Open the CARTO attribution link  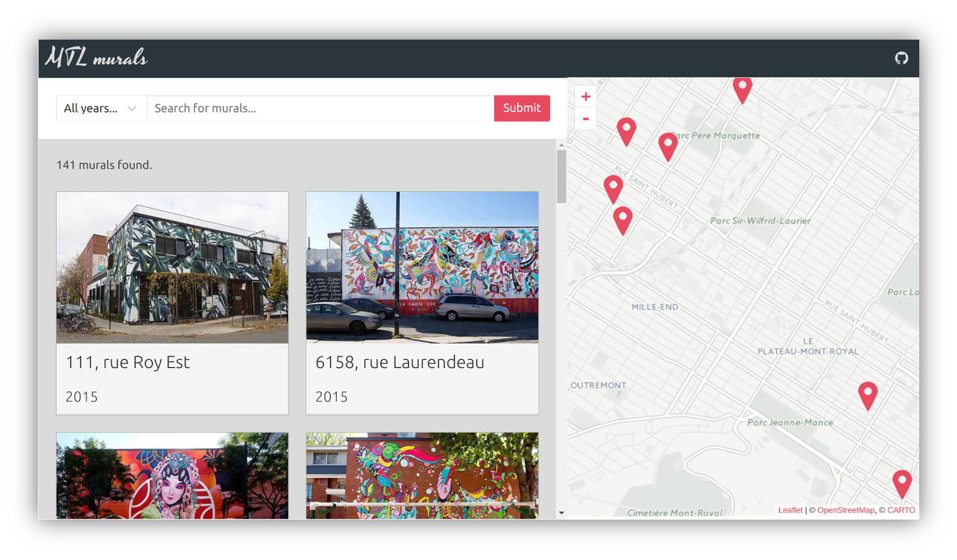pyautogui.click(x=901, y=510)
